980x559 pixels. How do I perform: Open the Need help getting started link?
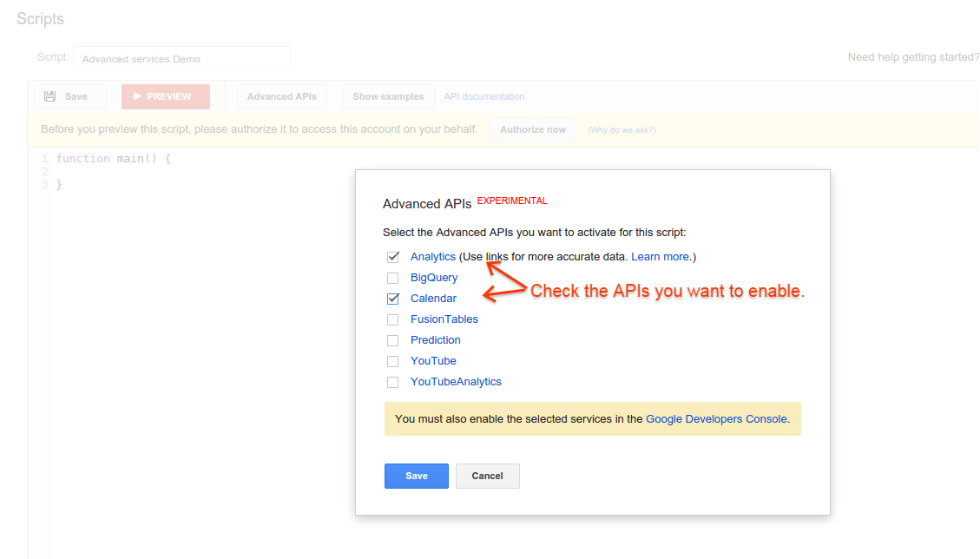pos(913,57)
